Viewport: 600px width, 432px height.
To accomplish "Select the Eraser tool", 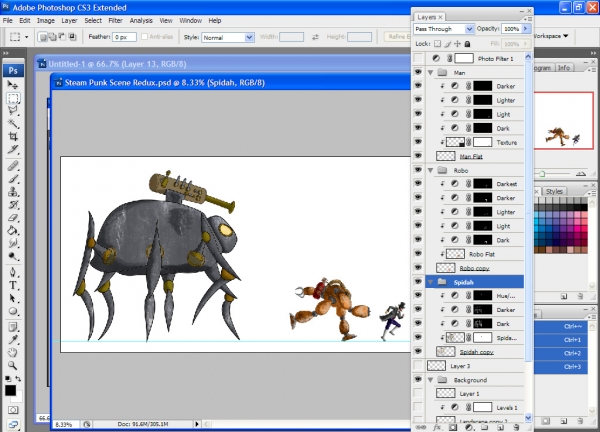I will (x=13, y=217).
